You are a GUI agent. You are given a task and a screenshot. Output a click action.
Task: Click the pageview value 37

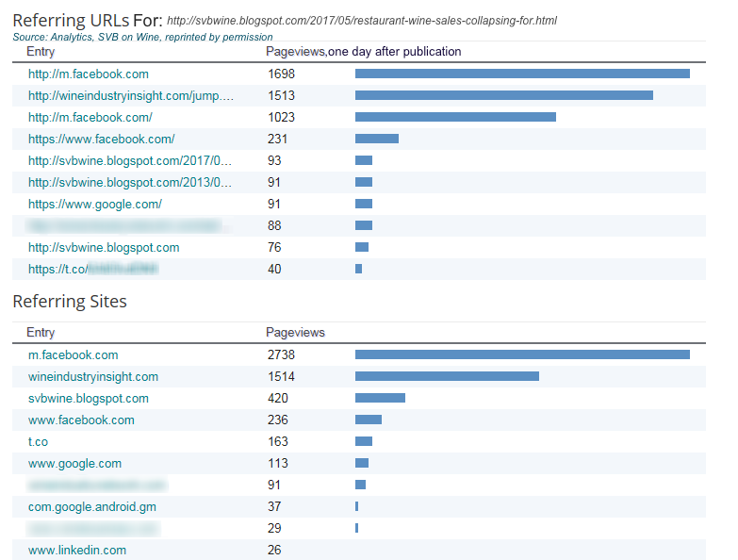click(x=274, y=507)
